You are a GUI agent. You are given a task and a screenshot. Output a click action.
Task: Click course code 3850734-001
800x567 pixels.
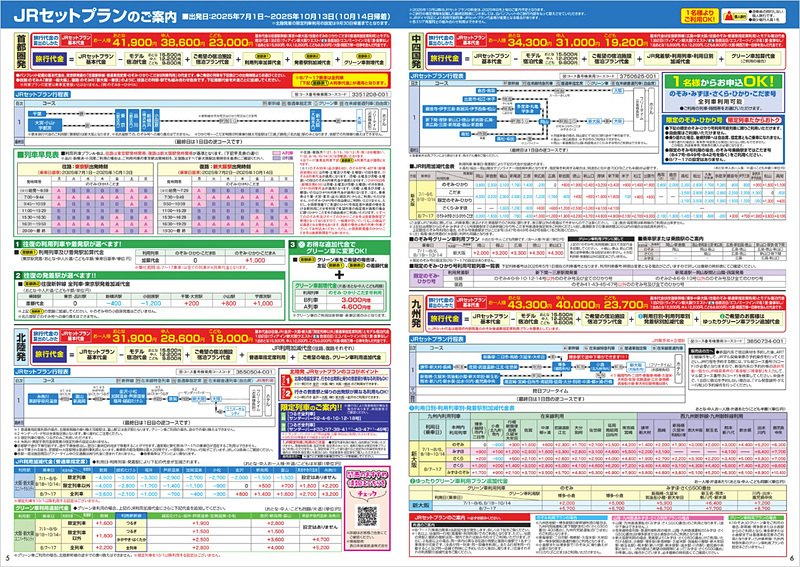(765, 340)
